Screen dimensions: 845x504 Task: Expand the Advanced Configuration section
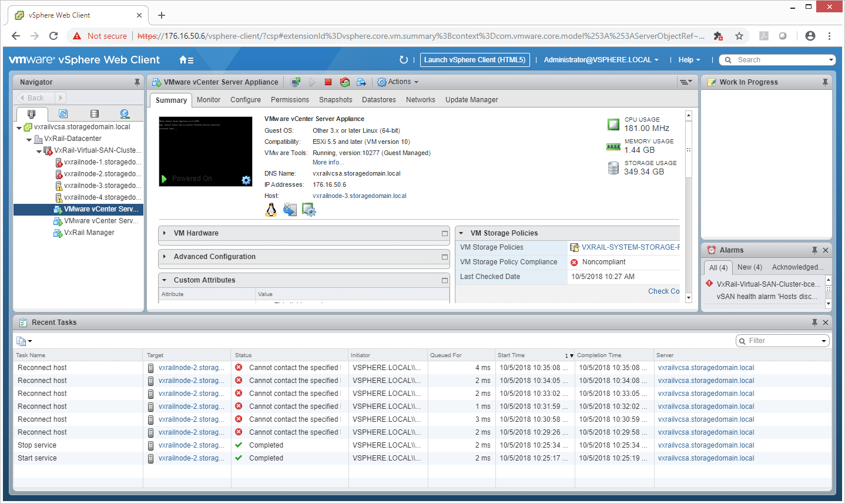165,257
